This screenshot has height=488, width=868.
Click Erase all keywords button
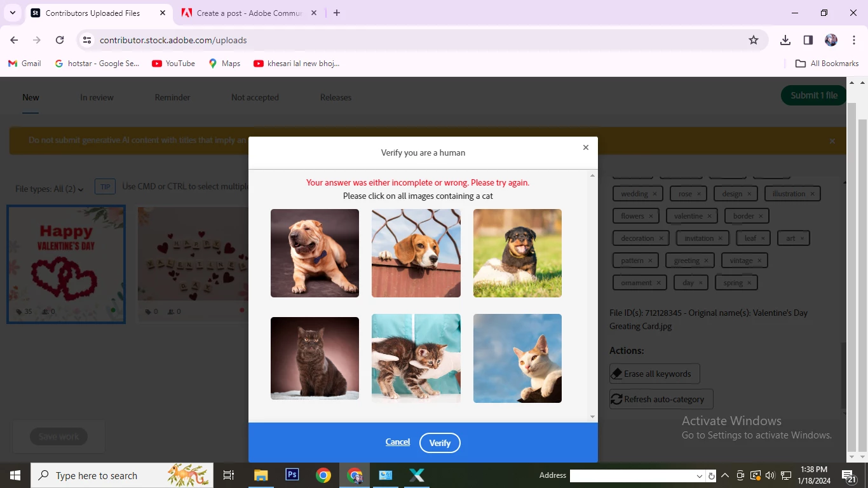(654, 374)
